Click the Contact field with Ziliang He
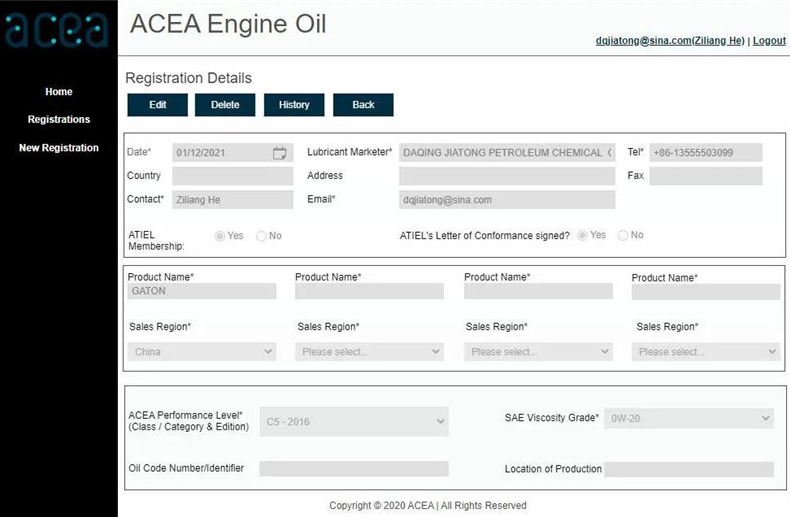This screenshot has height=517, width=790. 232,200
